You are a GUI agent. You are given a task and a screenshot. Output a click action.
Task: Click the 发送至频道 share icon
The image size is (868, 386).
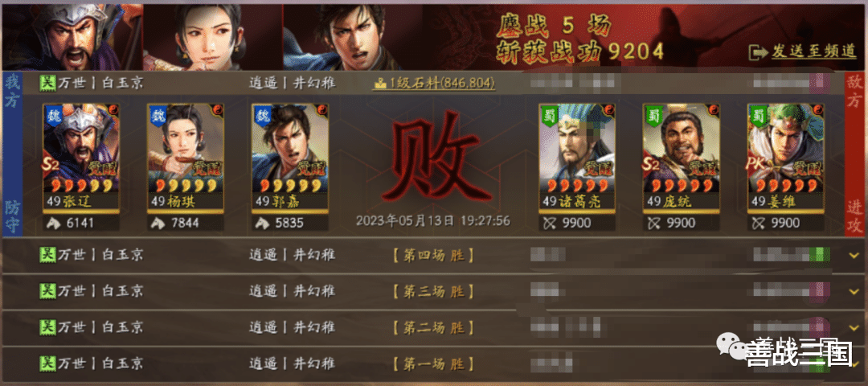coord(757,52)
